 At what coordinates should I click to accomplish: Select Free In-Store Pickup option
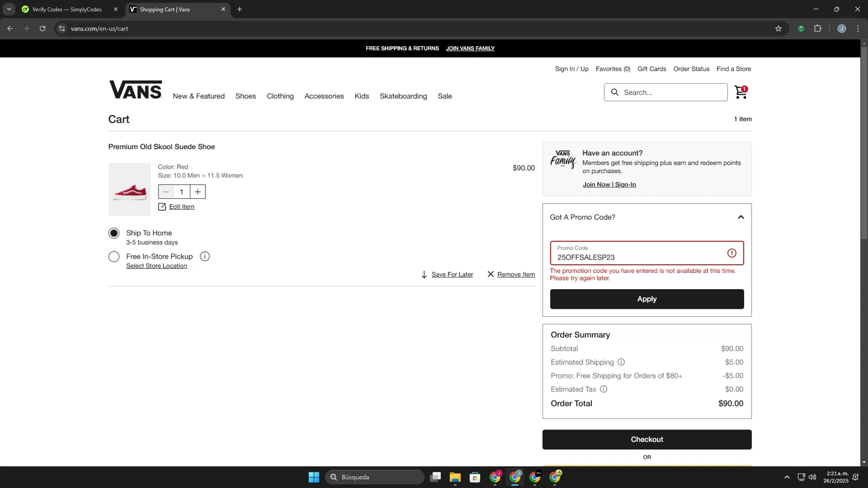[x=114, y=257]
